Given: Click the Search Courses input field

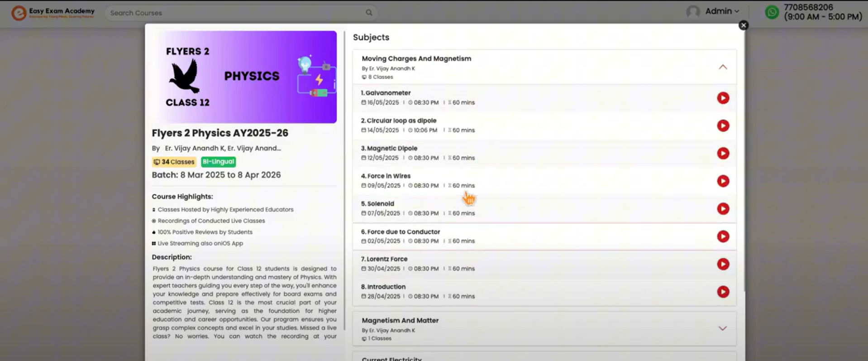Looking at the screenshot, I should tap(235, 13).
